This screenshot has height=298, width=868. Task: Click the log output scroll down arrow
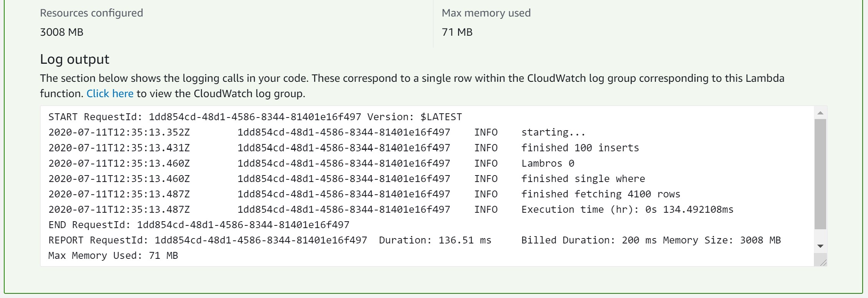point(820,246)
